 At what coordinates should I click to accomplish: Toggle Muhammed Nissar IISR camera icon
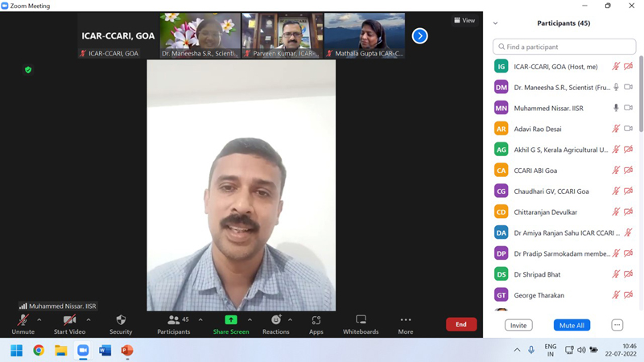(x=629, y=108)
